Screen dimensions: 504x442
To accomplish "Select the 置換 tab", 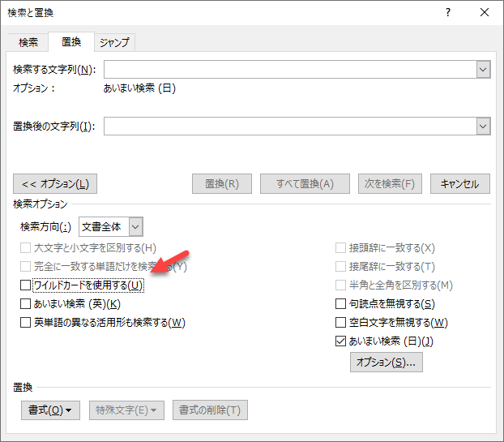I will point(70,43).
